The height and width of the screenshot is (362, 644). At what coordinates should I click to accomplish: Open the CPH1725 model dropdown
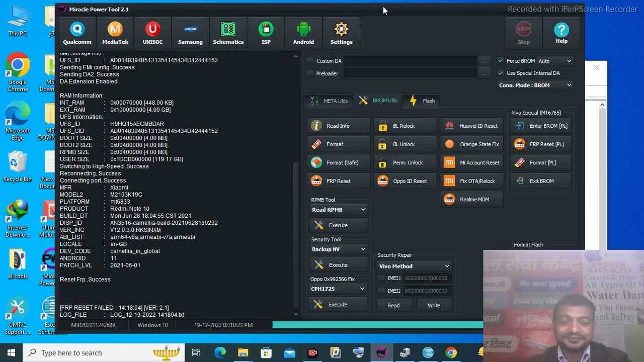pos(338,289)
